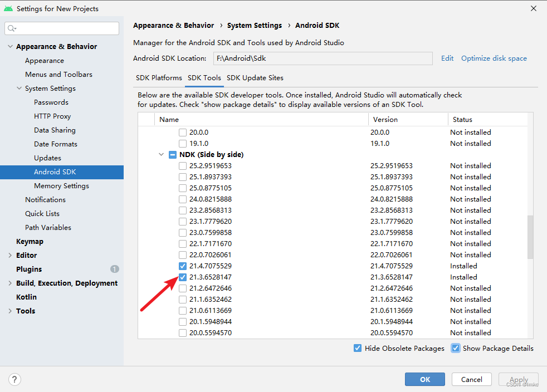This screenshot has width=547, height=392.
Task: Close the Settings dialog window
Action: point(534,8)
